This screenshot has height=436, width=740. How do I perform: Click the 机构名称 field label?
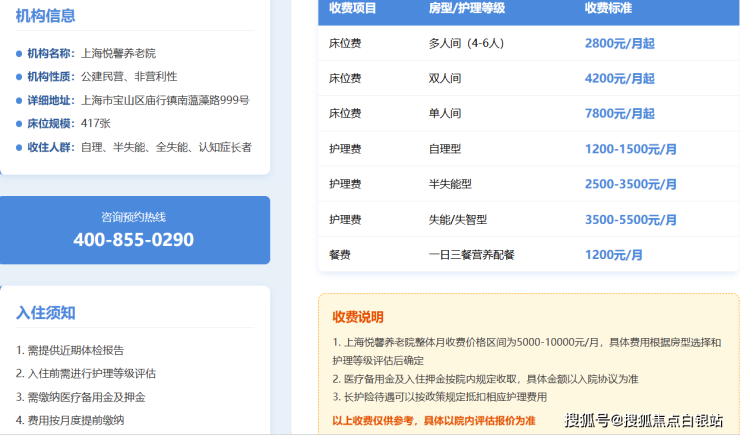[51, 53]
